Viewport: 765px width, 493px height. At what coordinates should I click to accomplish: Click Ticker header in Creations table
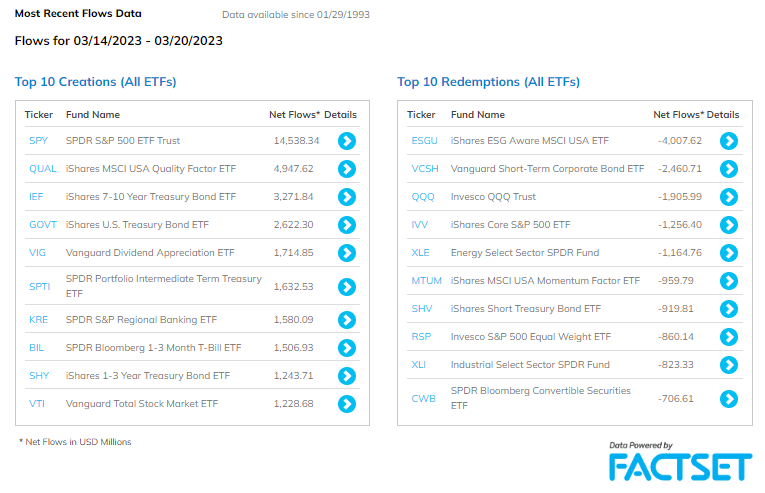pos(39,115)
